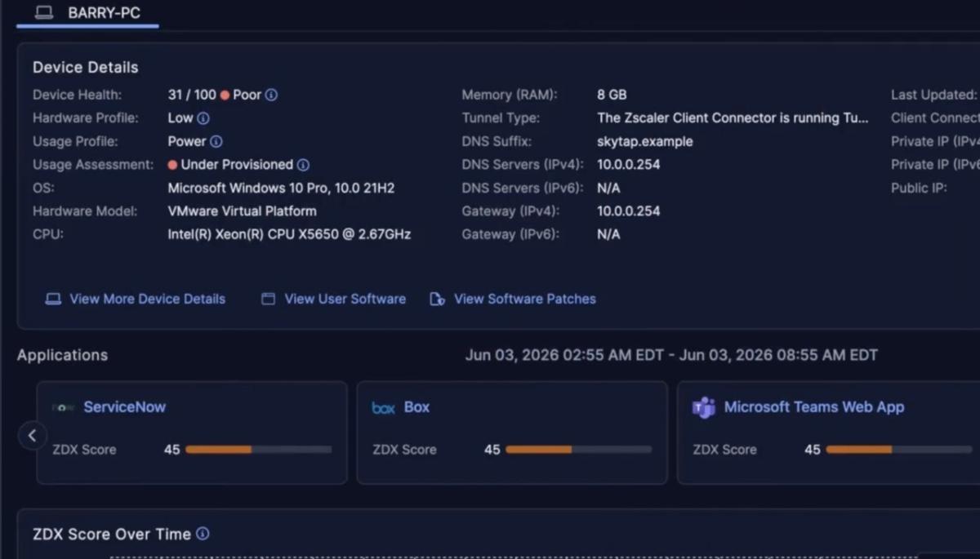Click the Device Health info icon

pyautogui.click(x=271, y=95)
